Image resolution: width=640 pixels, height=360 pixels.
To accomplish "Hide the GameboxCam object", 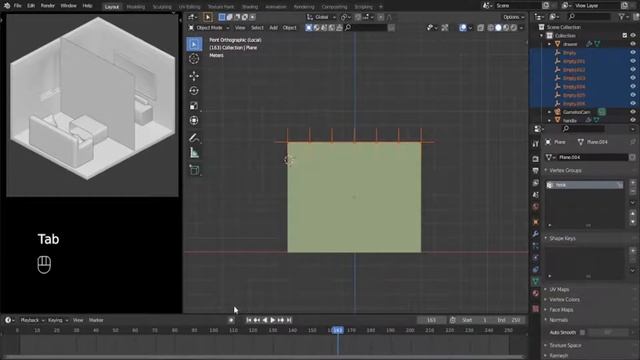I will point(633,112).
